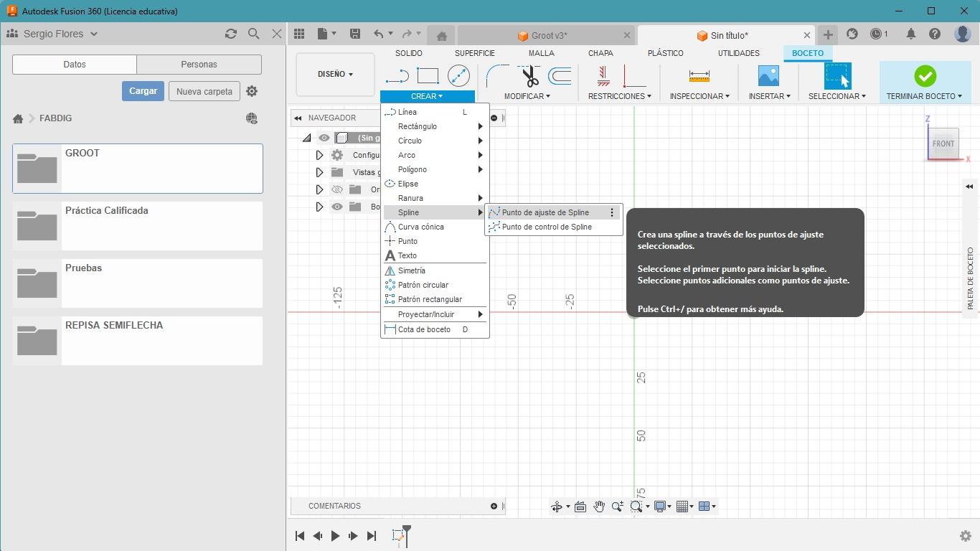Open the RESTRICCIONES dropdown menu
980x551 pixels.
click(619, 96)
